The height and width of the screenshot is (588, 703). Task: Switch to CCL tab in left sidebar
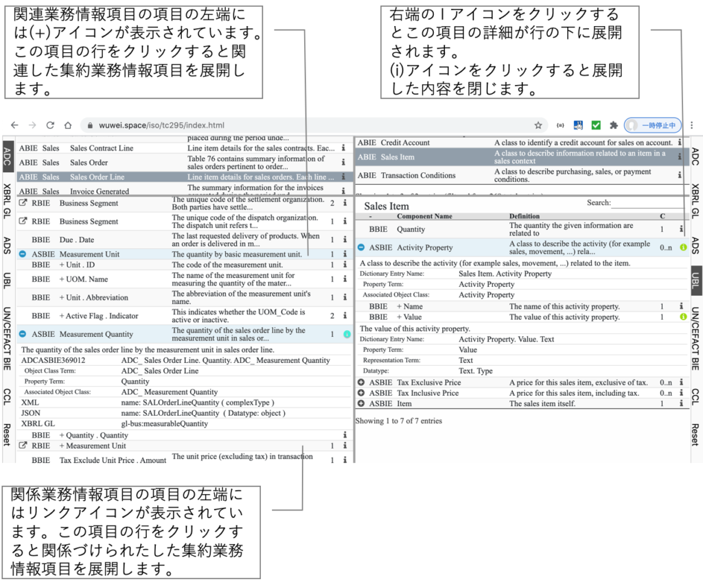[7, 397]
